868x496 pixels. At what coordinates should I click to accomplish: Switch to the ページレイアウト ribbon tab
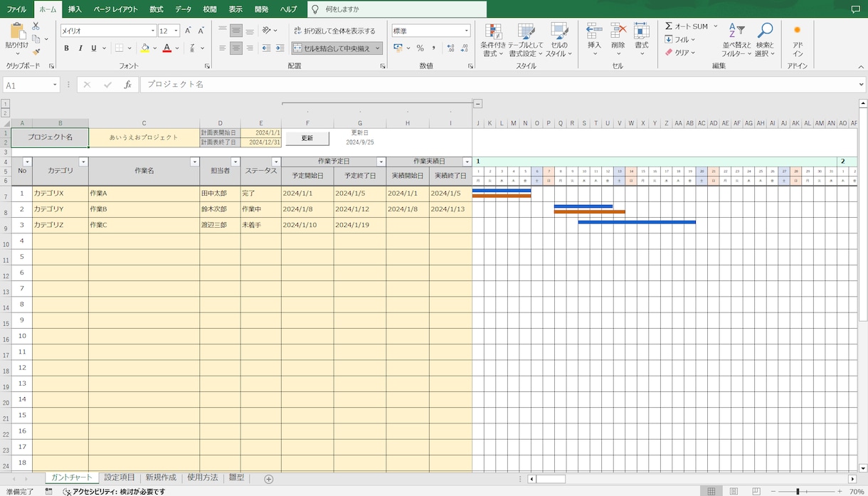(116, 9)
